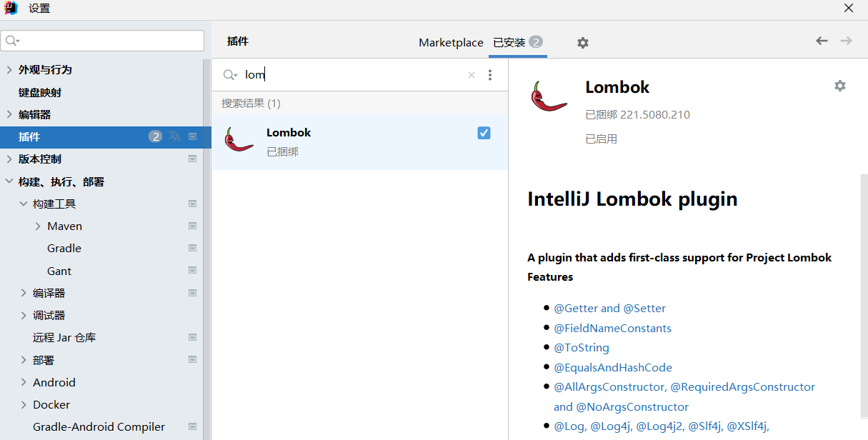Image resolution: width=868 pixels, height=440 pixels.
Task: Expand the 版本控制 section
Action: click(x=9, y=159)
